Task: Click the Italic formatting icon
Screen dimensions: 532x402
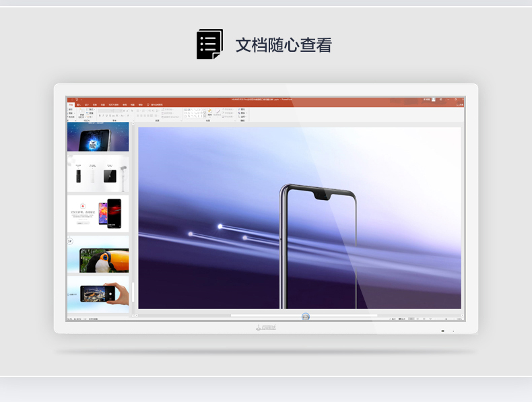Action: click(103, 116)
